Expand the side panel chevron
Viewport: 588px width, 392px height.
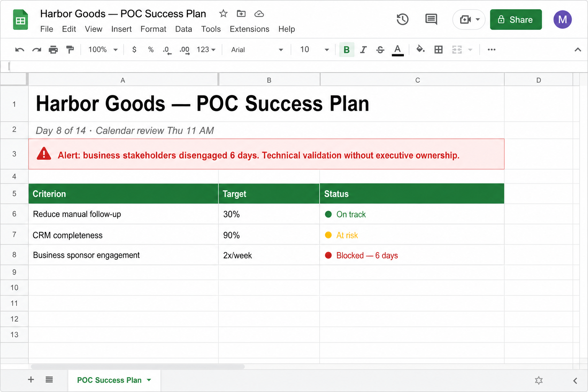click(575, 380)
